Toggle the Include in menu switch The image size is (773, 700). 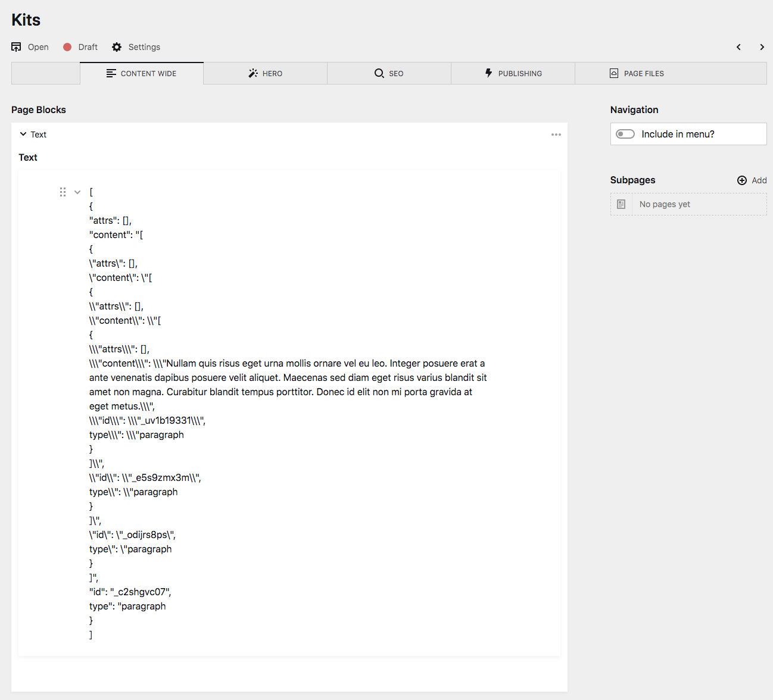[x=625, y=134]
